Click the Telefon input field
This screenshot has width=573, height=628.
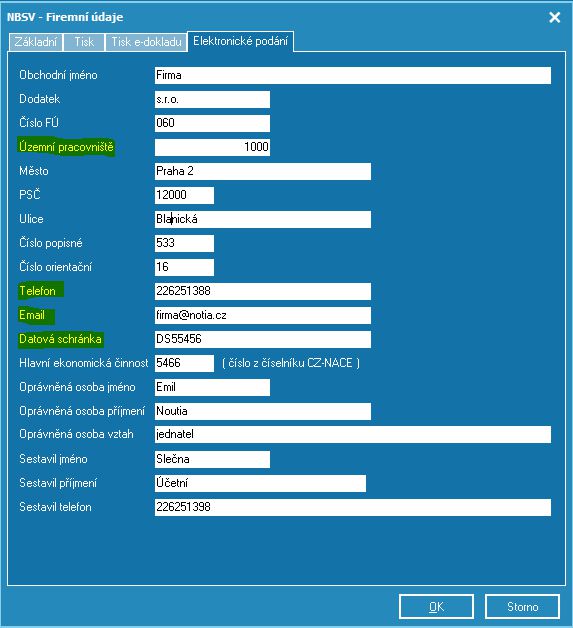[263, 291]
